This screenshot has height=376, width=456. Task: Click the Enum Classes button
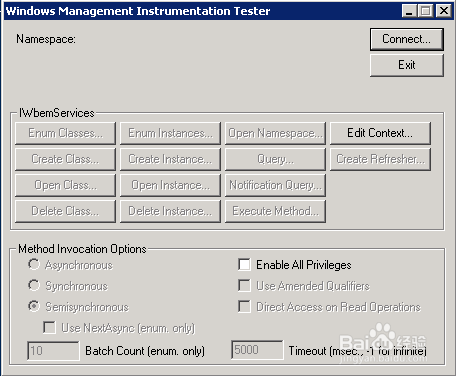point(65,133)
